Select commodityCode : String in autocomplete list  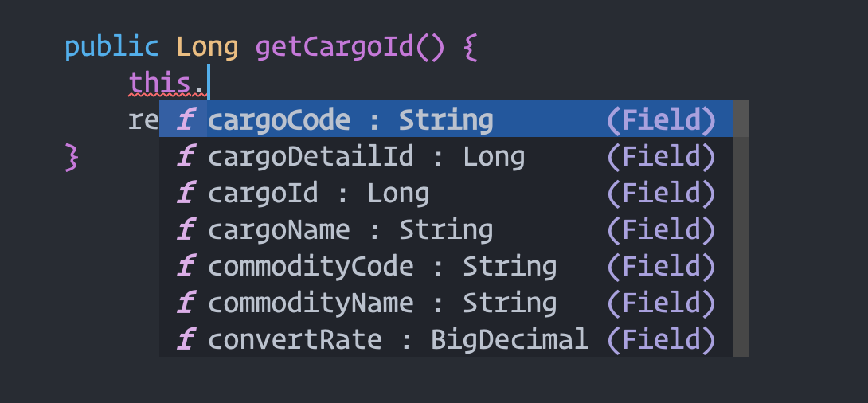pos(382,267)
